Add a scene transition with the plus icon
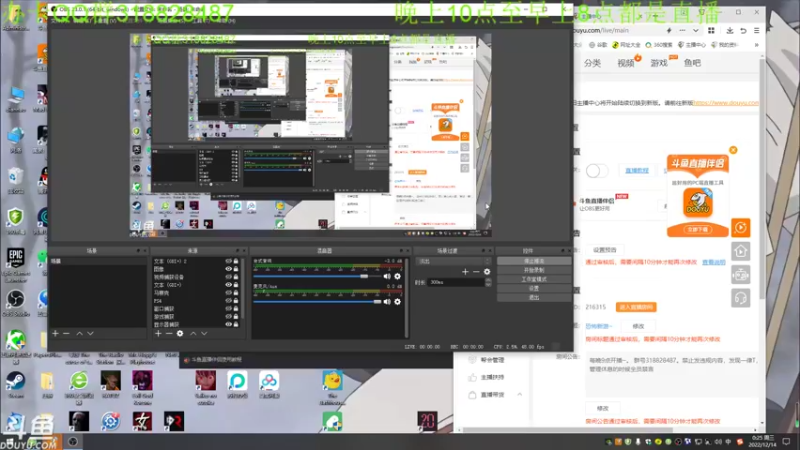Screen dimensions: 800x450 tap(465, 272)
